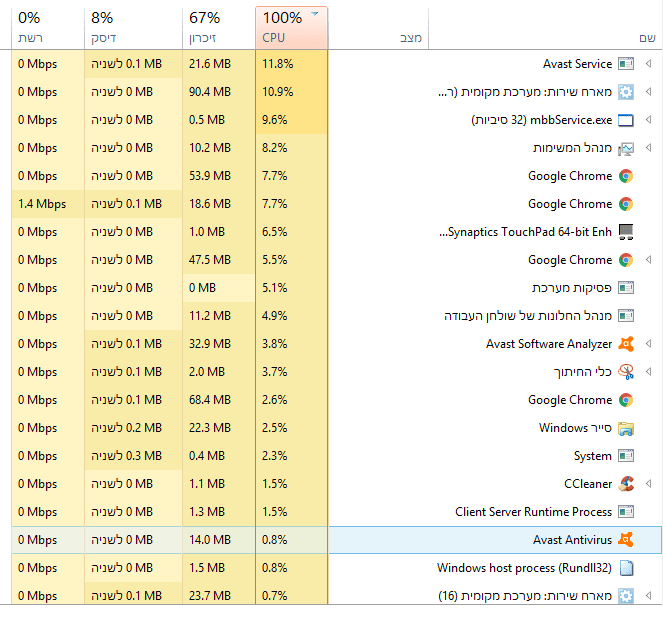This screenshot has width=663, height=618.
Task: Sort by memory (זיכרון) column header
Action: [x=219, y=27]
